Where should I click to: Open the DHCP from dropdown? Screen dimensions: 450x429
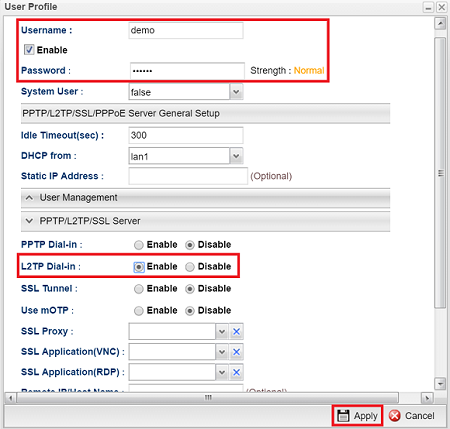pyautogui.click(x=236, y=156)
